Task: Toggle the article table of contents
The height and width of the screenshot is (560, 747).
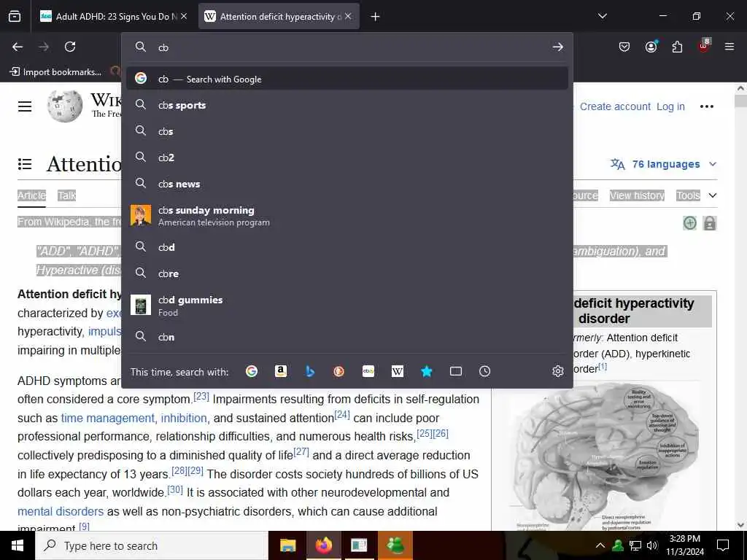Action: (25, 164)
